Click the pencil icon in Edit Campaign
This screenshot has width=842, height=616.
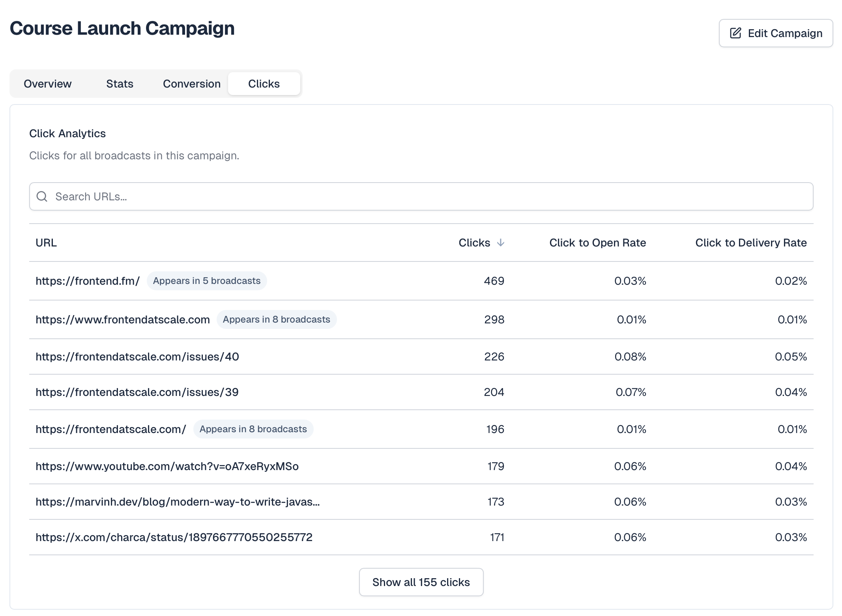pyautogui.click(x=735, y=33)
